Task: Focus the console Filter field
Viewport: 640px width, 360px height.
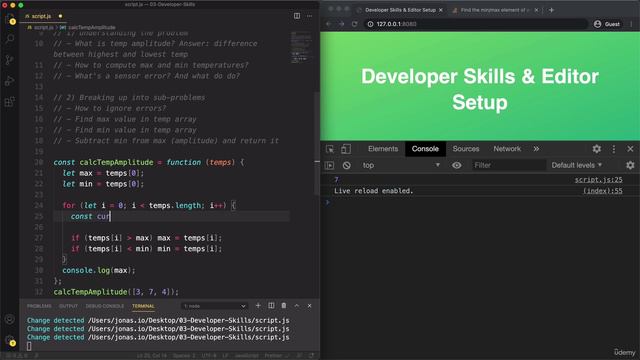Action: [x=509, y=165]
